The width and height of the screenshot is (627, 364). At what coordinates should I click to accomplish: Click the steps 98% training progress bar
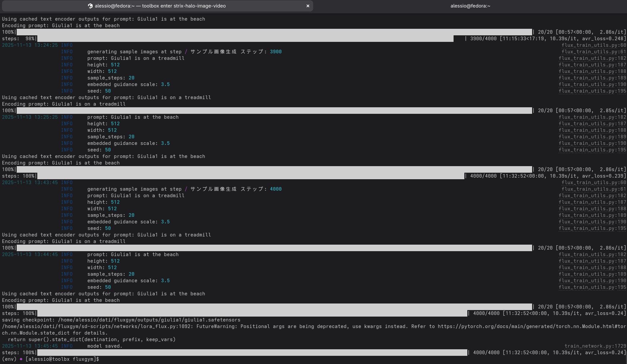(245, 39)
